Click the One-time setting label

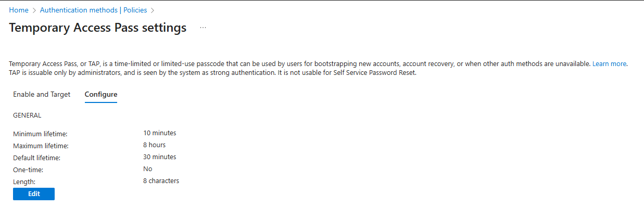pos(28,170)
